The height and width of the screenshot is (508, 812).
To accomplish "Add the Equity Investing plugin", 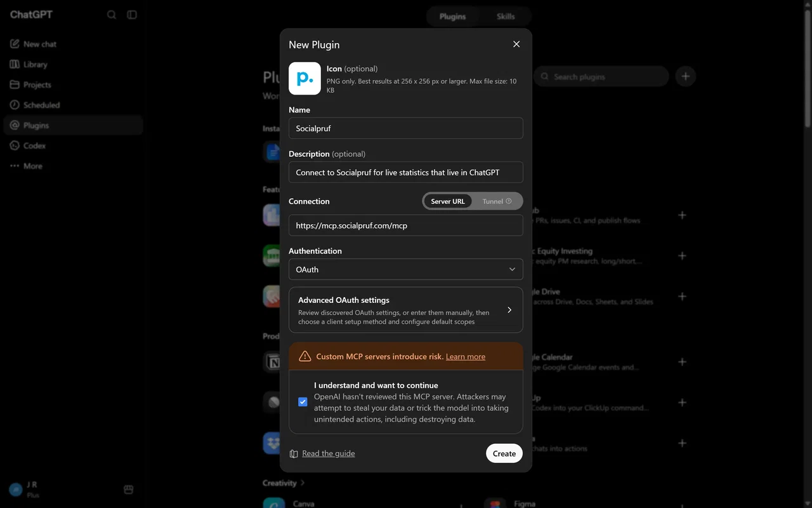I will point(682,255).
